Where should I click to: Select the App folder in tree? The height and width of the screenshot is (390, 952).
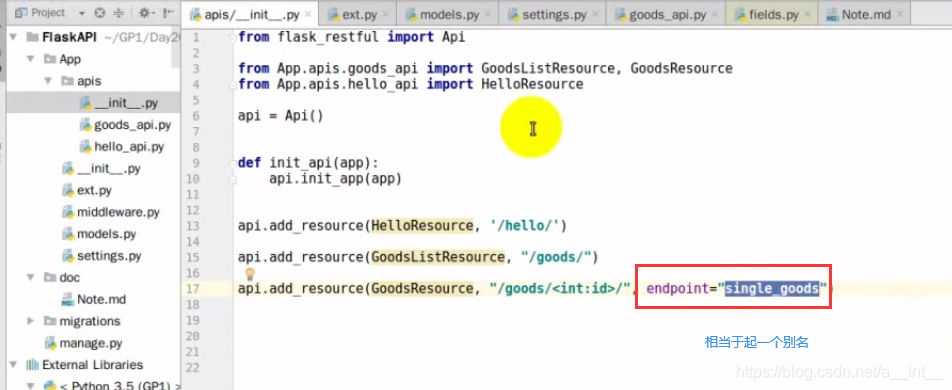point(70,60)
